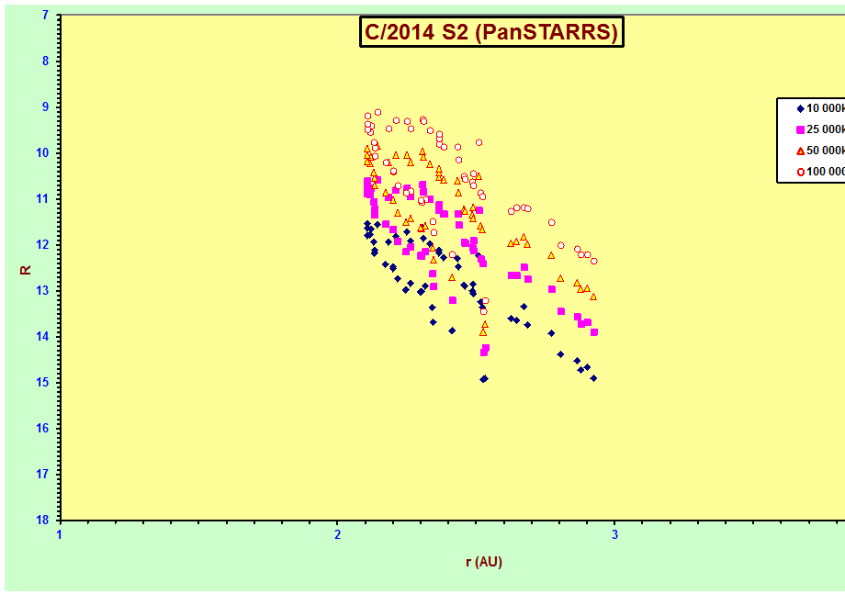Click y-axis tick label 11

click(42, 198)
